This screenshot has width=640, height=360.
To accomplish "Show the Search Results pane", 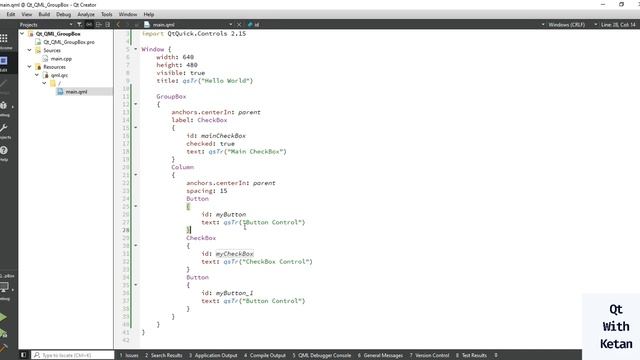I will tap(164, 356).
